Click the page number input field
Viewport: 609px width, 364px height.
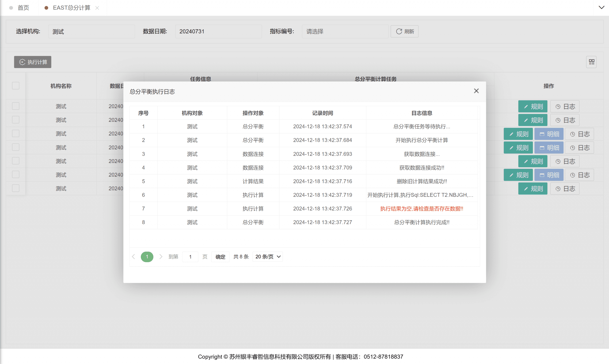click(190, 257)
